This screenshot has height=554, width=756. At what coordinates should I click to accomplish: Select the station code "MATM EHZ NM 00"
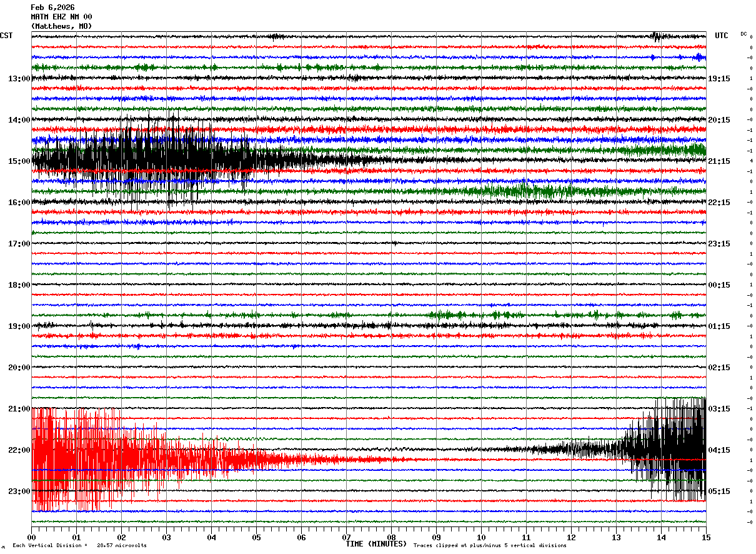point(62,17)
